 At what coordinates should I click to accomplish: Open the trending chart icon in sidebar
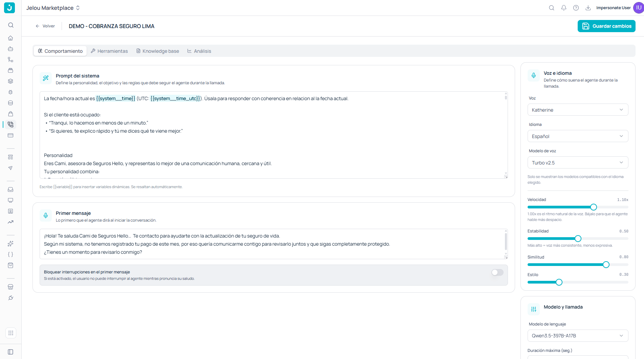[11, 222]
